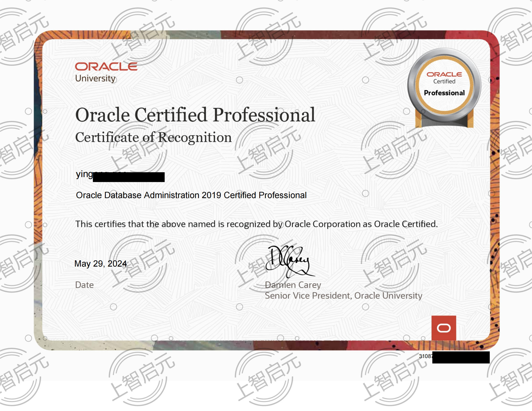Click the Oracle Certified Professional badge
Viewport: 532px width, 411px height.
click(x=444, y=88)
